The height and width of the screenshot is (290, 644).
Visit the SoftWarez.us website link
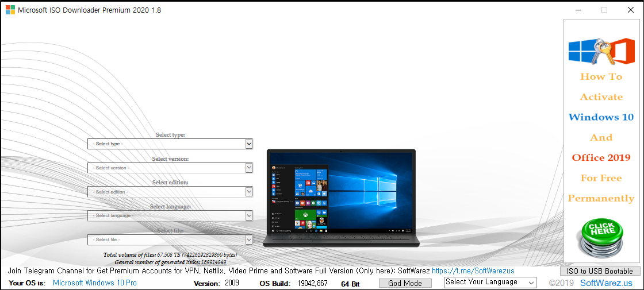[x=606, y=284]
